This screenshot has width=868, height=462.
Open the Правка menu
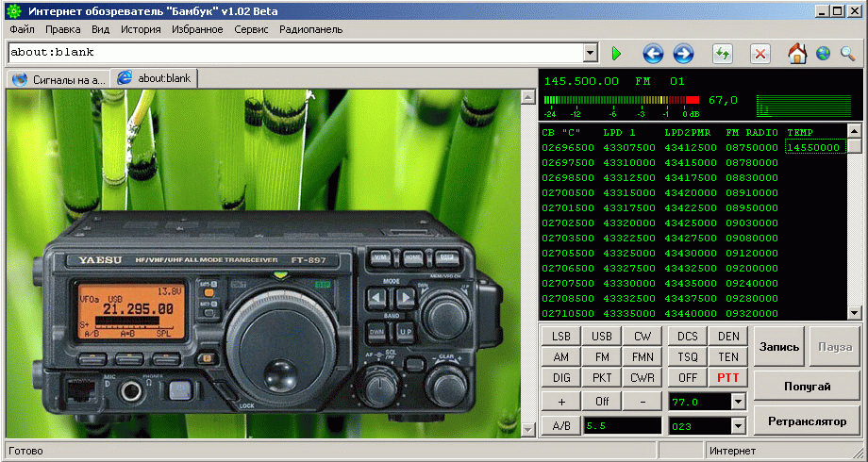click(x=63, y=30)
